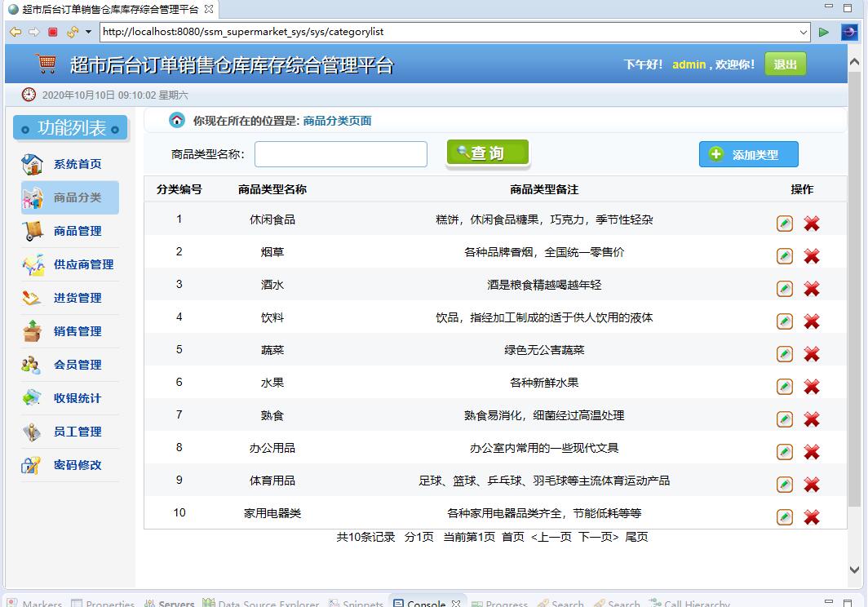
Task: Open the 会员管理 sidebar section
Action: 77,365
